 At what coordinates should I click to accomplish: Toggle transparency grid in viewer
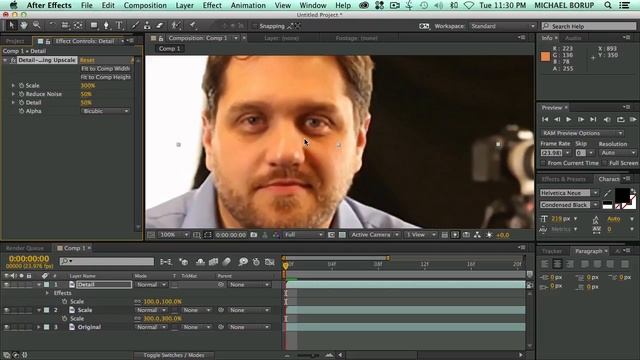pyautogui.click(x=342, y=235)
